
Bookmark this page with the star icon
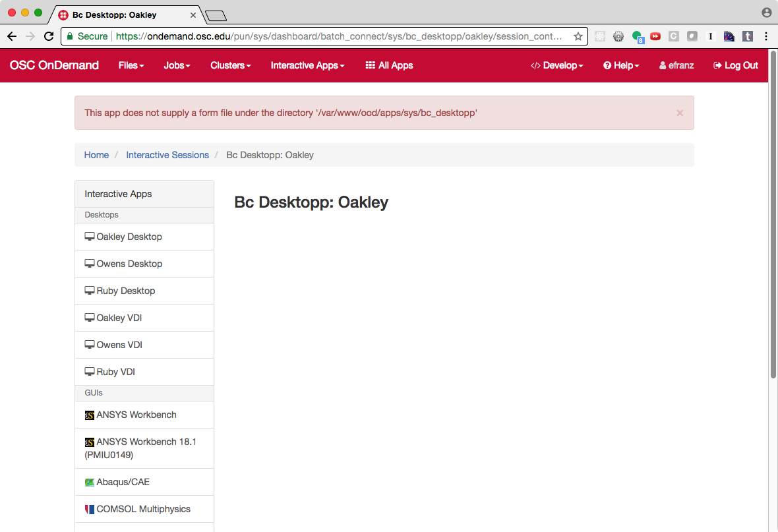click(578, 36)
